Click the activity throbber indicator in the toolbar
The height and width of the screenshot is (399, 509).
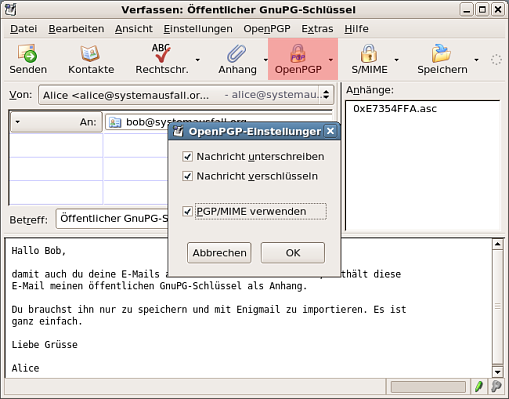tap(496, 60)
